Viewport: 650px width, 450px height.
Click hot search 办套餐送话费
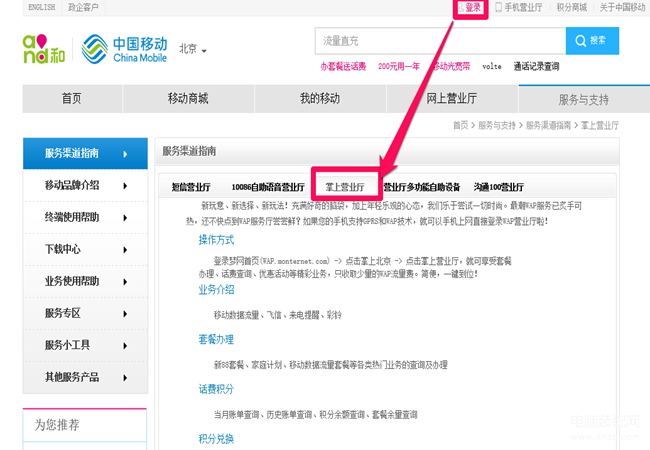[343, 66]
